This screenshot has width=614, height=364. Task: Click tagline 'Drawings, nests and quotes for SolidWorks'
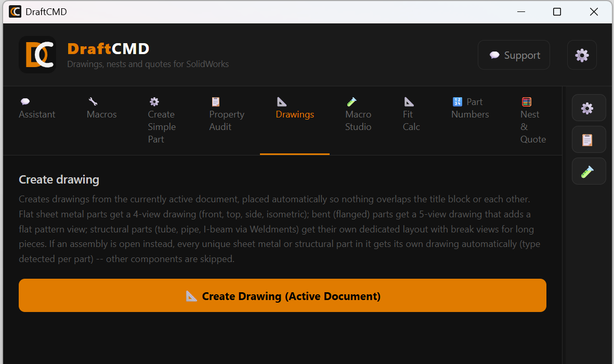(x=148, y=64)
